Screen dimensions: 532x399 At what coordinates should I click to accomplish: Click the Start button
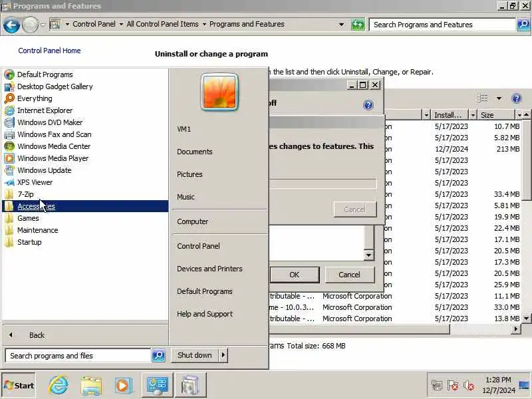click(x=19, y=386)
